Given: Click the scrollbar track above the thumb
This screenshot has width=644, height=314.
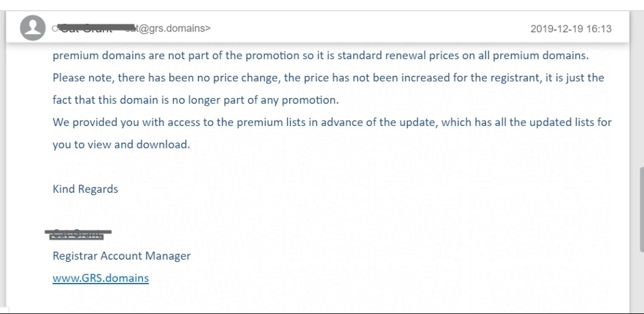Looking at the screenshot, I should coord(642,88).
